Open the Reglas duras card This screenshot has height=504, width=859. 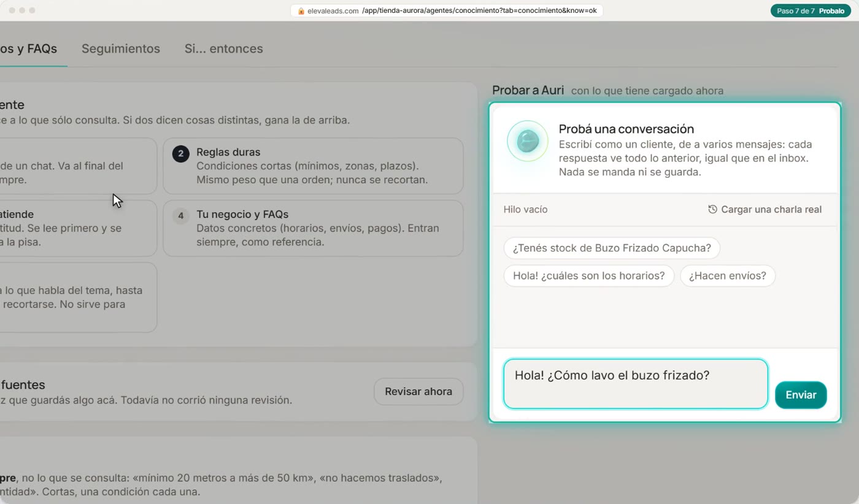point(313,166)
